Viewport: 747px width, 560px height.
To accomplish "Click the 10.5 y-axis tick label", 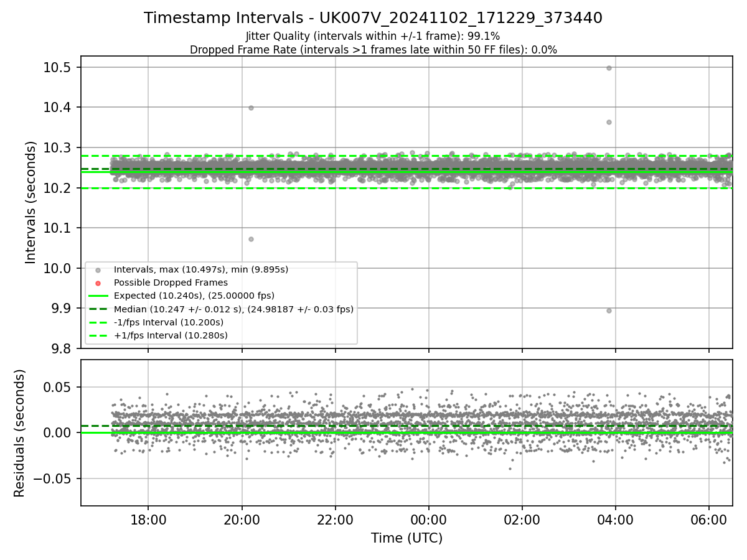I will [x=59, y=67].
